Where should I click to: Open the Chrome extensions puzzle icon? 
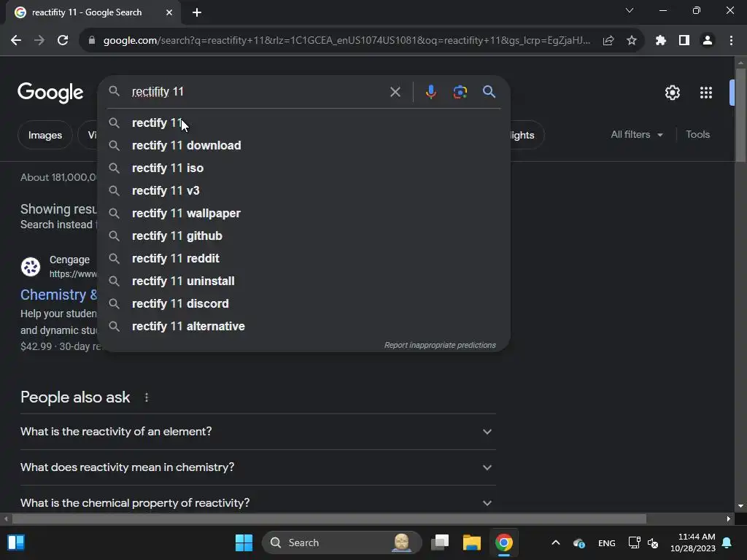pyautogui.click(x=660, y=41)
